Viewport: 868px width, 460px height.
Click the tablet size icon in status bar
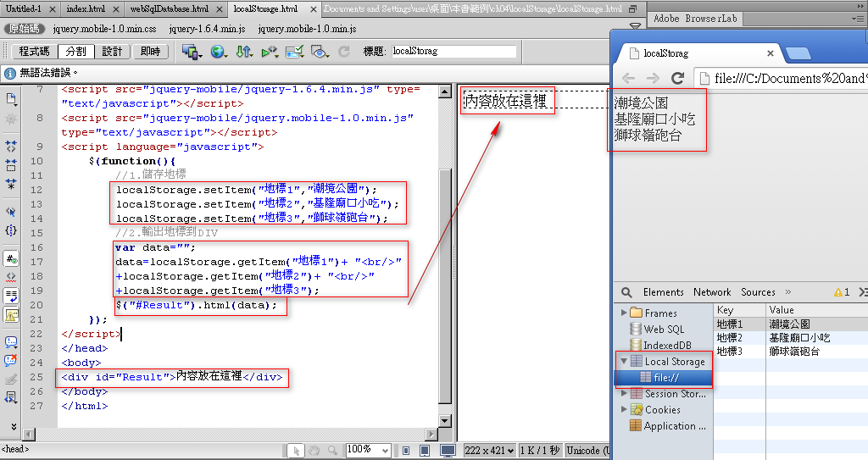click(x=425, y=451)
